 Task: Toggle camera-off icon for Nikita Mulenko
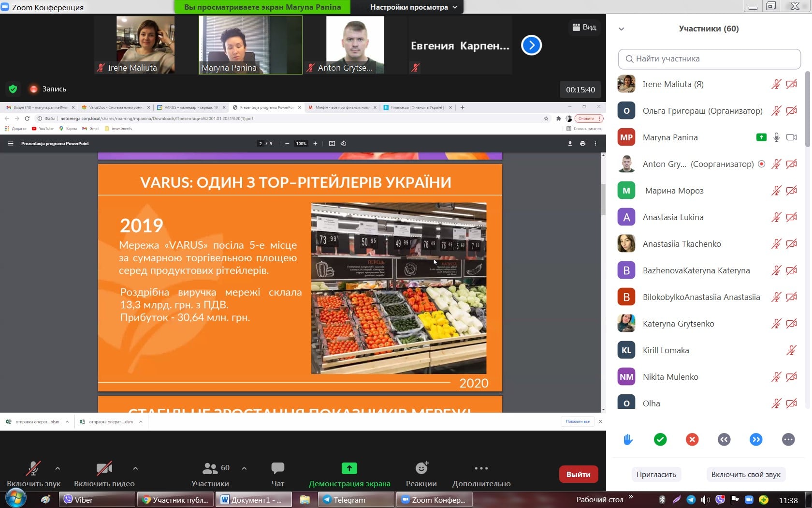pyautogui.click(x=792, y=377)
